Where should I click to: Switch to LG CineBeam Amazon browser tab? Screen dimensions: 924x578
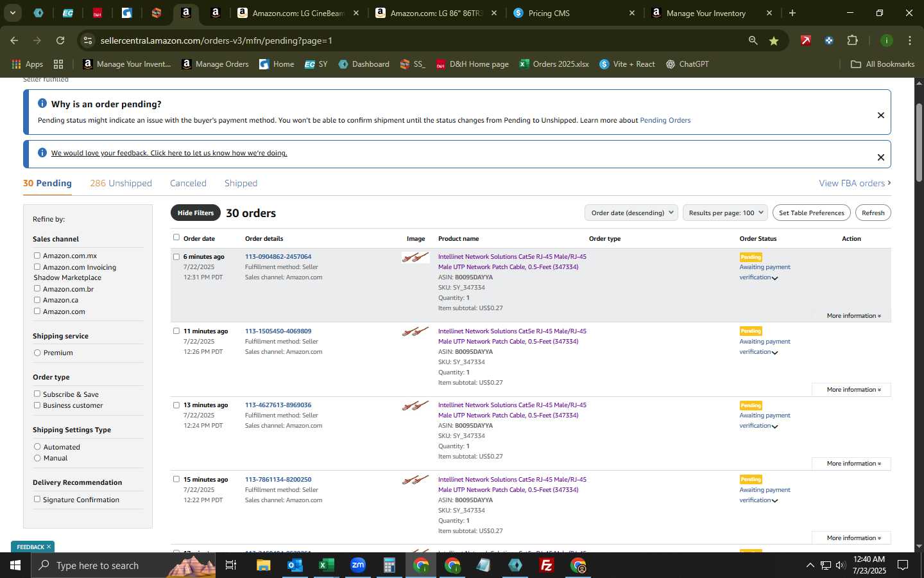click(298, 13)
